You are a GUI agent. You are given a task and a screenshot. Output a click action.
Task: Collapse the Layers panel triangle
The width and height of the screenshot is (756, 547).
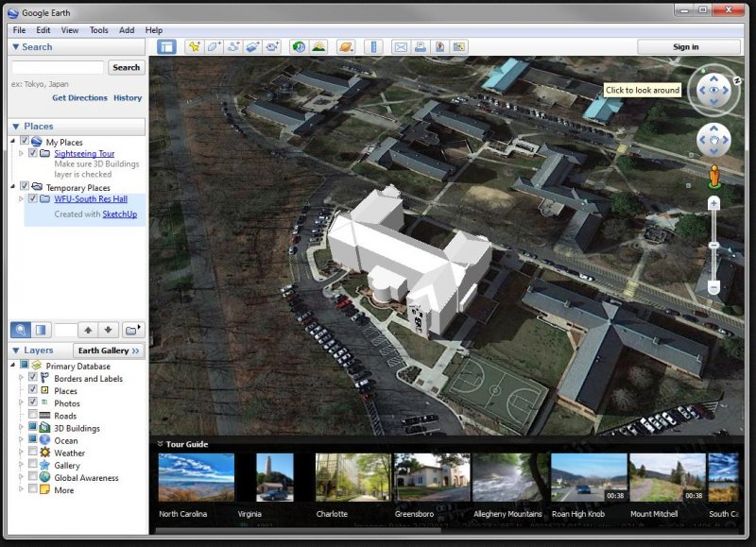tap(16, 350)
